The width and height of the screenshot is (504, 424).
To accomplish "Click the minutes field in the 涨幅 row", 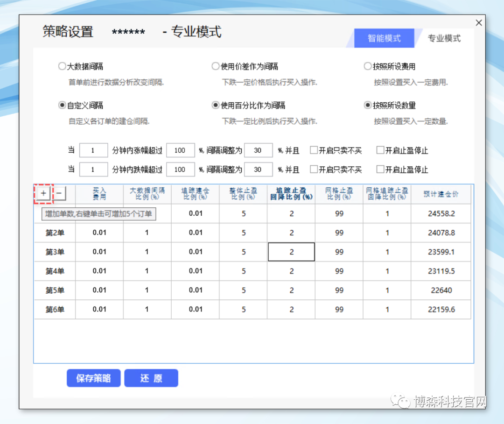I will click(x=93, y=150).
